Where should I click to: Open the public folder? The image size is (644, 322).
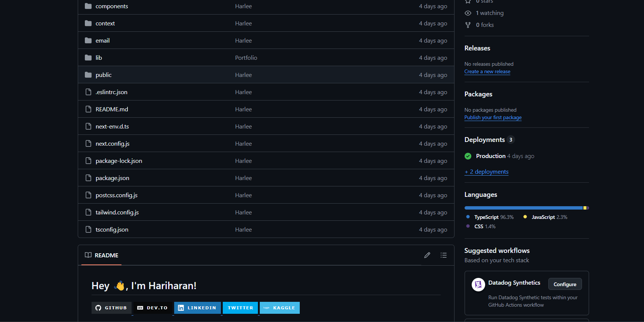coord(104,75)
